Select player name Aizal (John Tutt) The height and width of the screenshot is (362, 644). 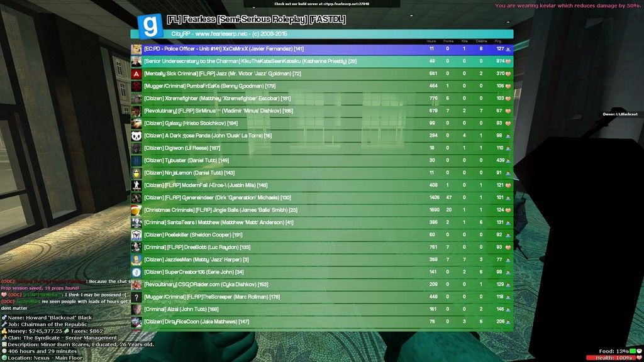[189, 309]
